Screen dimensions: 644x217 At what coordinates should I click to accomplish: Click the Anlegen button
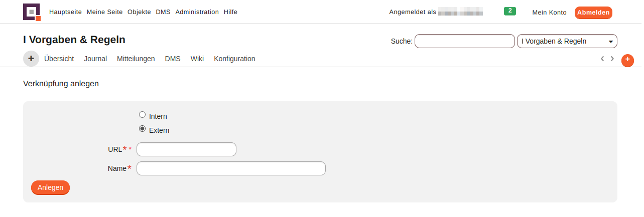[50, 187]
